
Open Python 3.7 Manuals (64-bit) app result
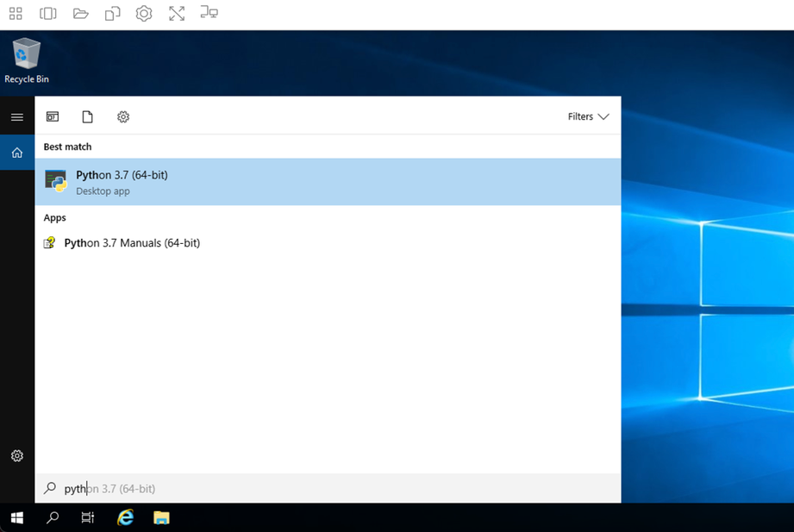(x=132, y=243)
